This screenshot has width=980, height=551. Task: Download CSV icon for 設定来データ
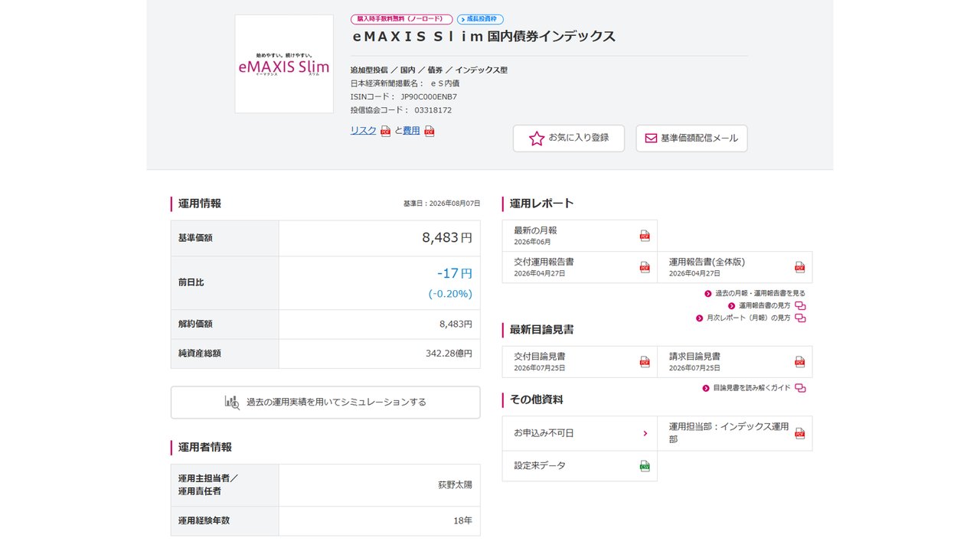[x=645, y=466]
